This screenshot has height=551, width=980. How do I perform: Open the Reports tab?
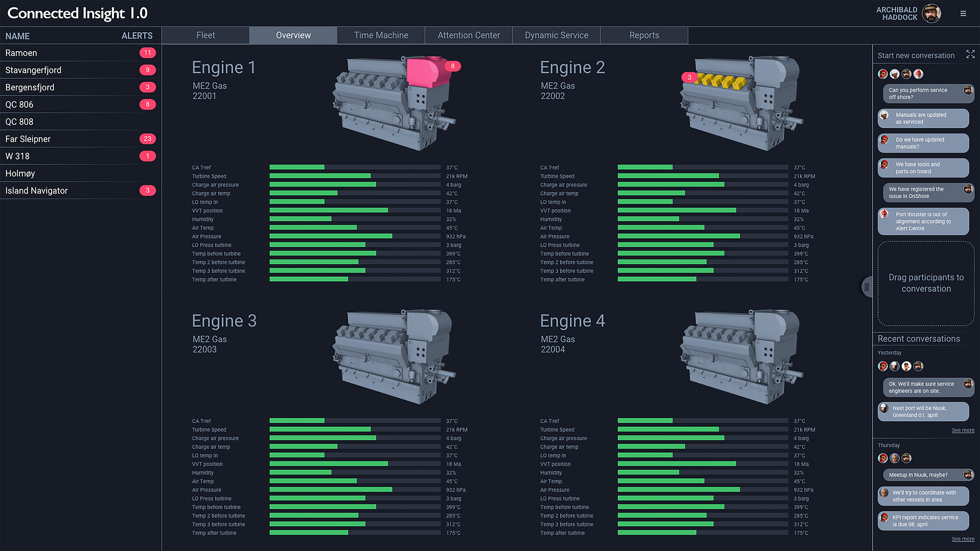[x=644, y=35]
